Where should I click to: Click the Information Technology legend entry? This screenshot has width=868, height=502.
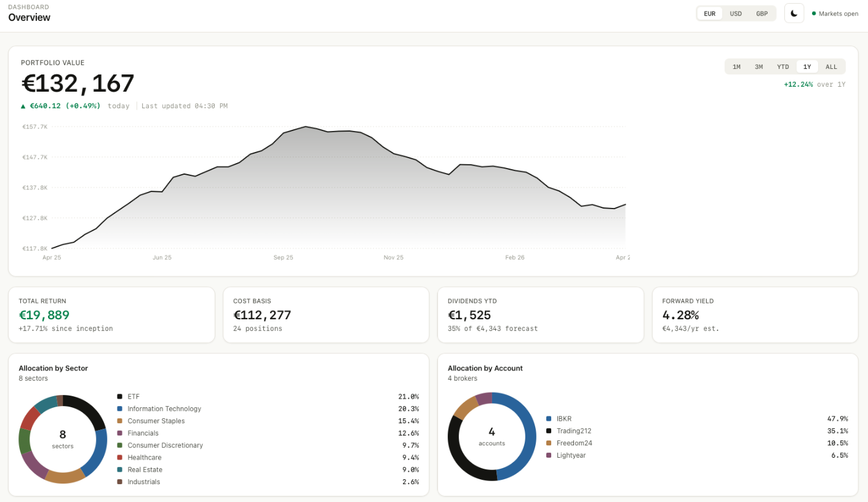(164, 408)
